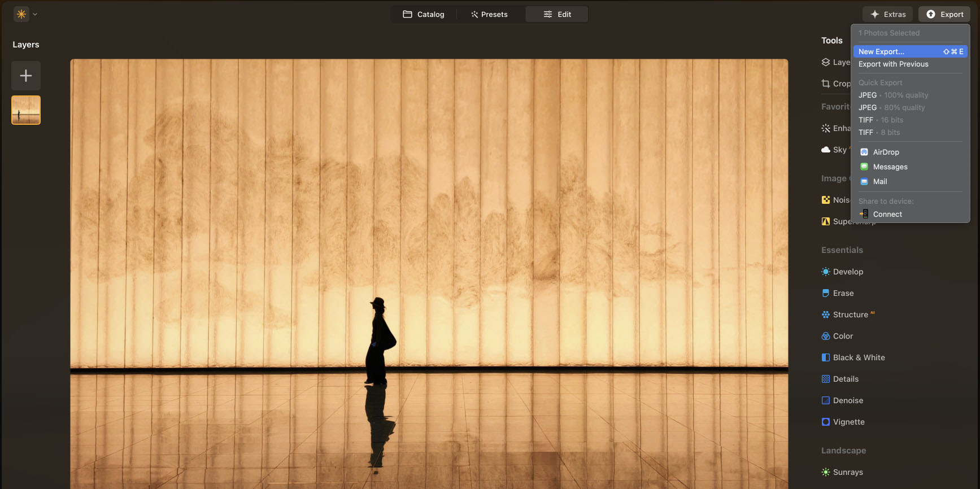Click the Extras button

pos(888,14)
